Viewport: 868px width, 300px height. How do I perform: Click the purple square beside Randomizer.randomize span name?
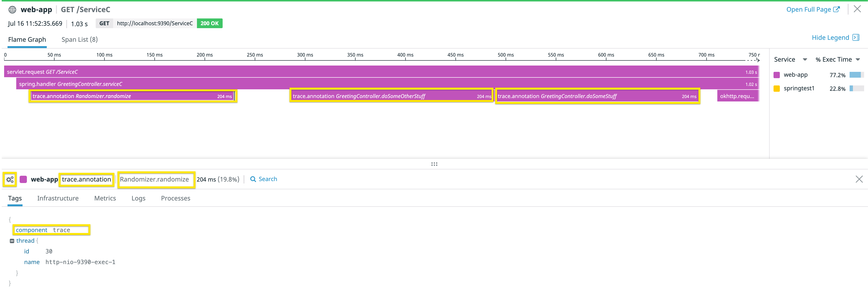click(x=23, y=179)
